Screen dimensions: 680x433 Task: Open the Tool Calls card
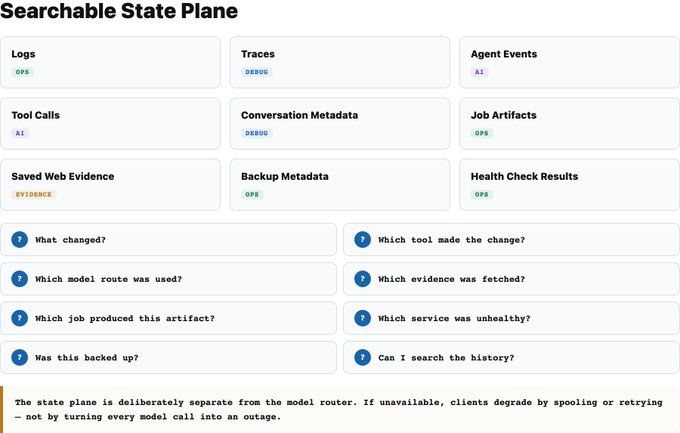coord(110,124)
